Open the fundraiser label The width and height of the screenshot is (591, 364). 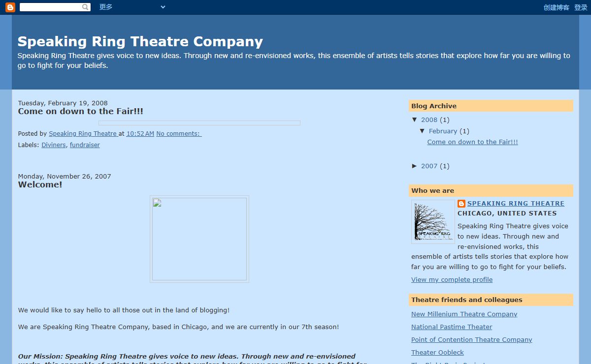85,145
